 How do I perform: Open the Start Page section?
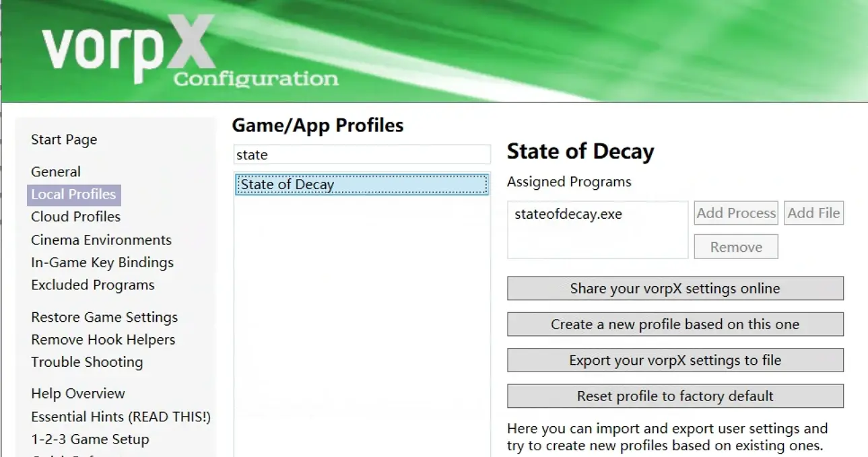pyautogui.click(x=64, y=140)
